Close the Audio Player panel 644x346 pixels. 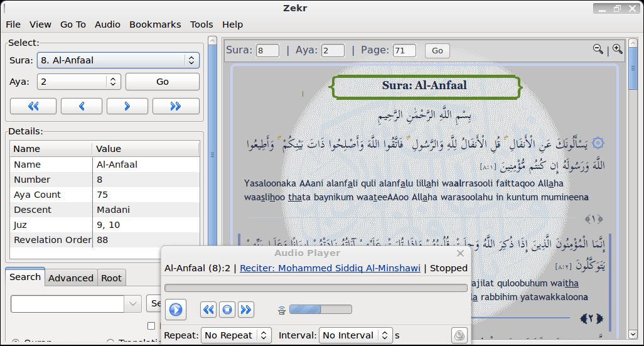(461, 254)
